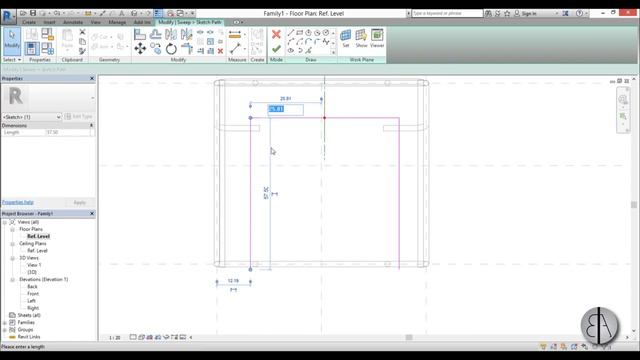Click the highlighted temporary dimension input box
Viewport: 640px width, 360px height.
click(x=285, y=109)
